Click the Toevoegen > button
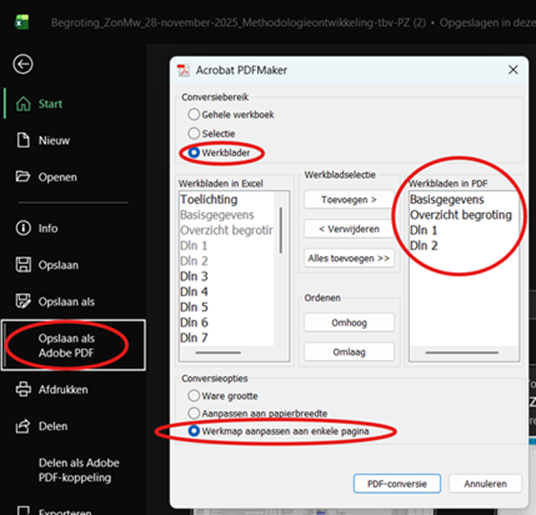This screenshot has height=515, width=536. (349, 200)
